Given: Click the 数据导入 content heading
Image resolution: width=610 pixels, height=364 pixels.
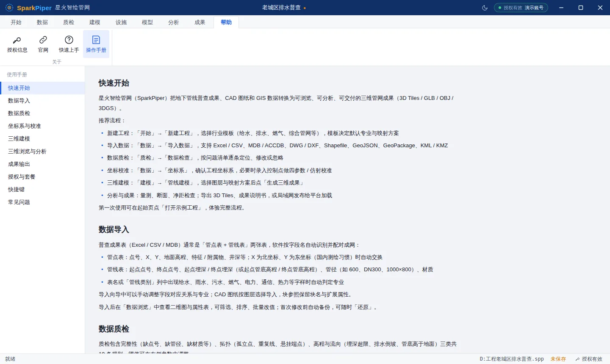Looking at the screenshot, I should click(114, 230).
